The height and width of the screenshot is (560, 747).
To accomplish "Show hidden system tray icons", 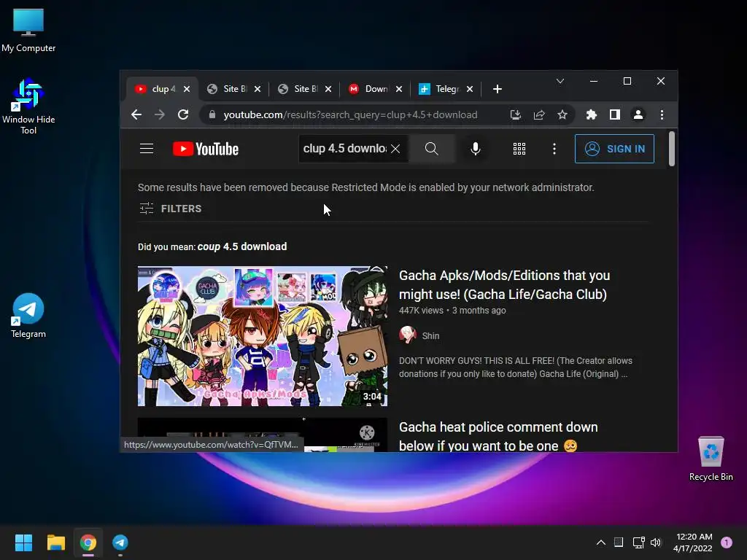I will pos(601,542).
